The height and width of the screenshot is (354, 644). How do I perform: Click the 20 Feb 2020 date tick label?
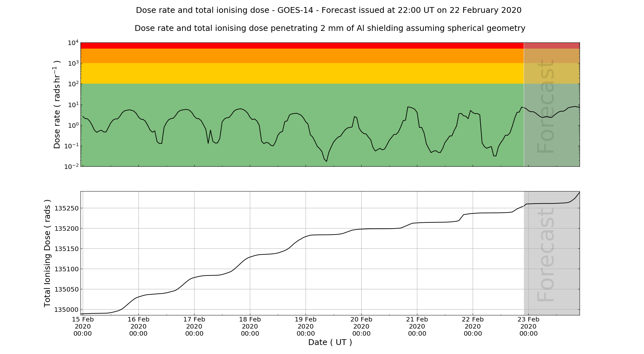click(x=361, y=326)
